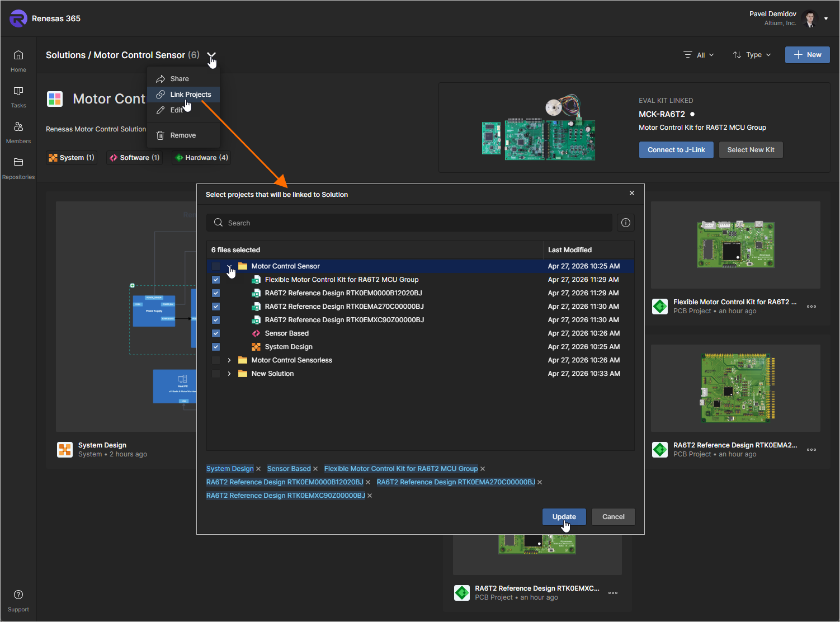Expand the Motor Control Sensorless folder
The image size is (840, 622).
coord(229,360)
